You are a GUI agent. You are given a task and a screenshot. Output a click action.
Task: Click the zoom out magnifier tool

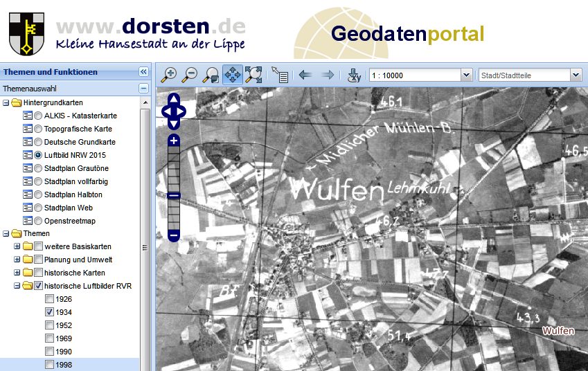(190, 75)
